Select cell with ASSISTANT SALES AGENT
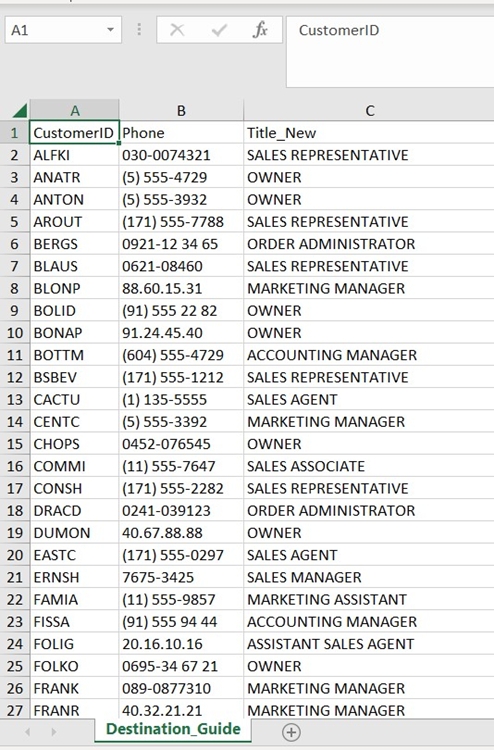The height and width of the screenshot is (750, 494). (x=369, y=644)
